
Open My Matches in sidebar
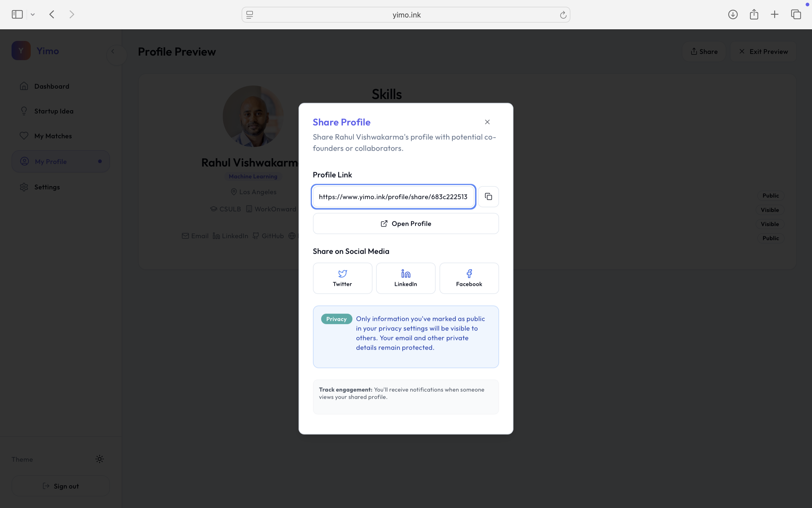pyautogui.click(x=61, y=136)
